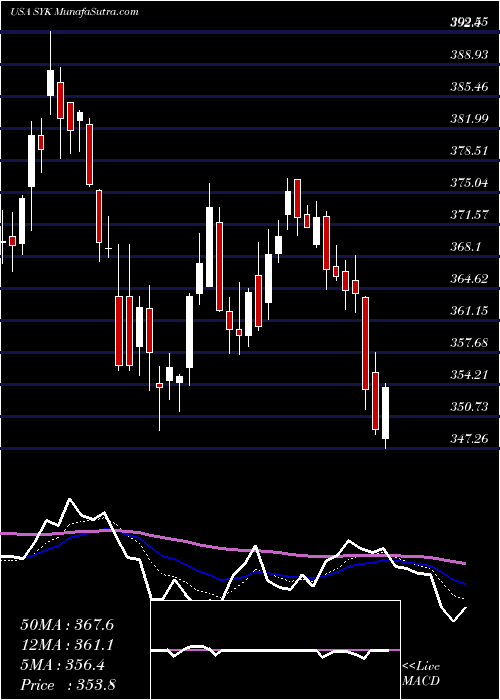Screen dimensions: 500x700
Task: Click the '12MA : 361.1' readout
Action: (x=67, y=645)
